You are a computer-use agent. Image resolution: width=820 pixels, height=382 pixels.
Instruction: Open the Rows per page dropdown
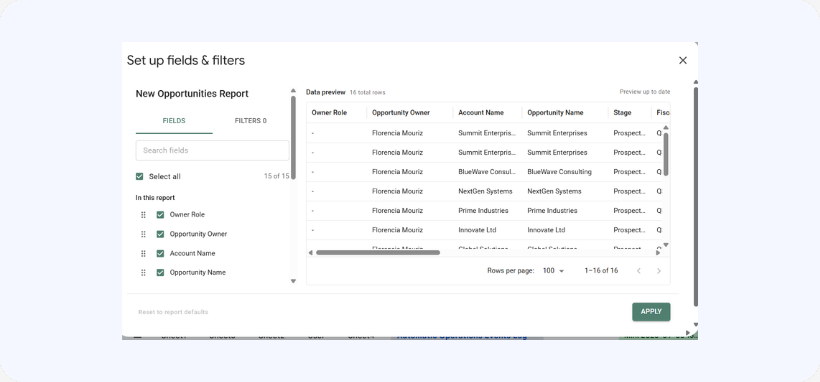point(553,271)
